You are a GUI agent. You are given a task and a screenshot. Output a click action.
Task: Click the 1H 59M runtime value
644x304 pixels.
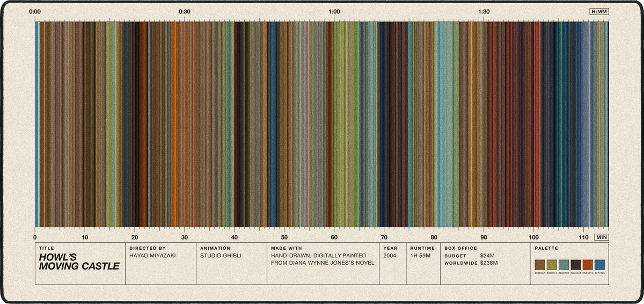click(x=421, y=256)
